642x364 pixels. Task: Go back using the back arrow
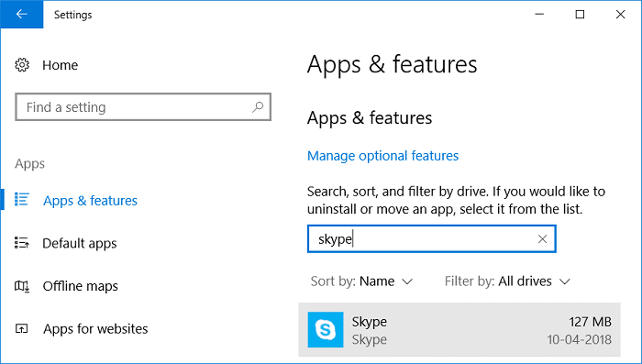click(22, 15)
